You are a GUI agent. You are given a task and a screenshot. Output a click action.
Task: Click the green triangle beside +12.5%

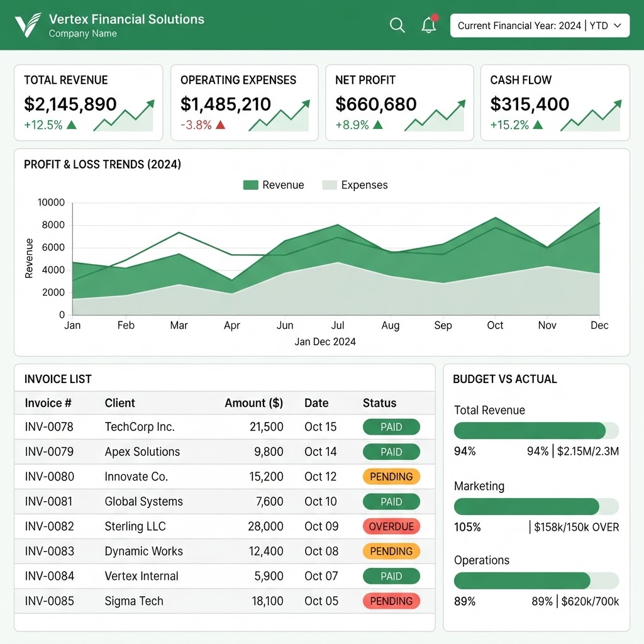(x=72, y=125)
